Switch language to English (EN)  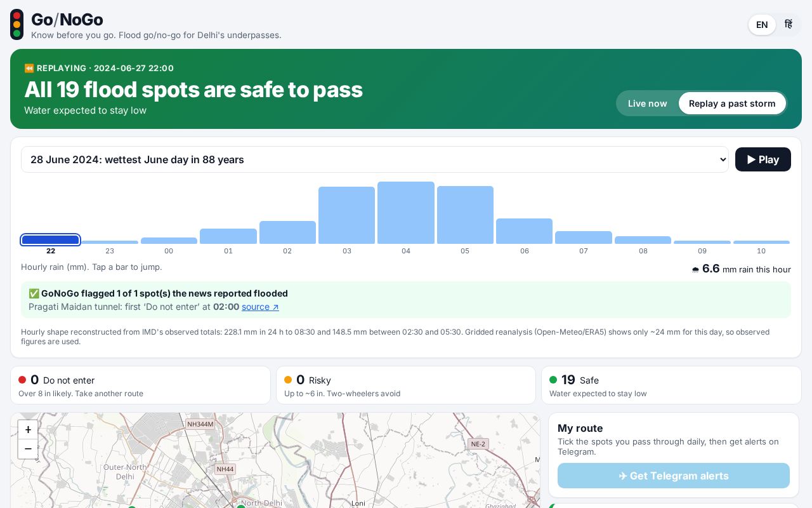(762, 25)
